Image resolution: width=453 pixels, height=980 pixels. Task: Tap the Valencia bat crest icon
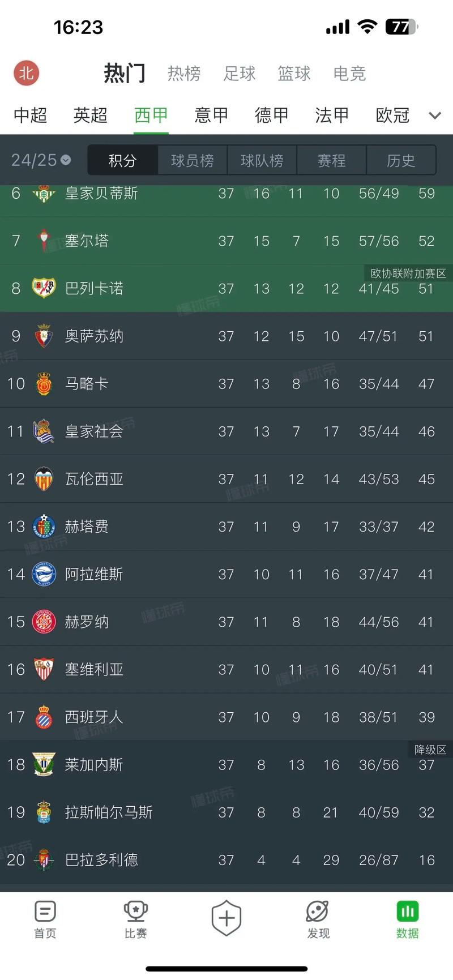tap(45, 479)
